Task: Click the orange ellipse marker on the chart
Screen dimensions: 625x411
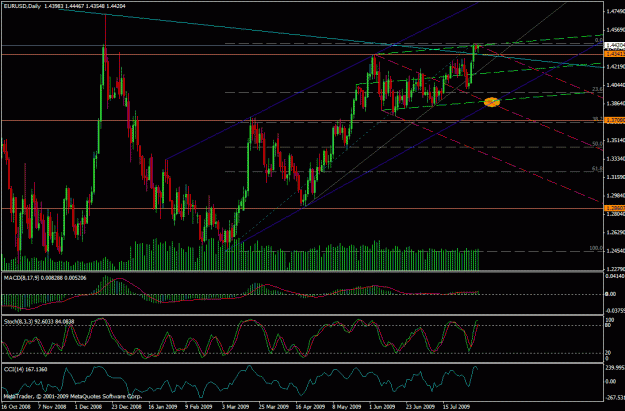Action: click(492, 102)
